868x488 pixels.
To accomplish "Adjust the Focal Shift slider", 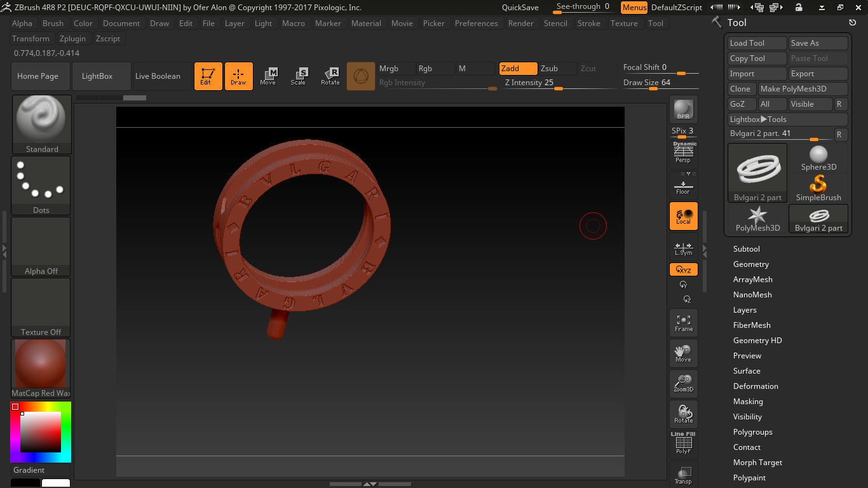I will click(661, 68).
